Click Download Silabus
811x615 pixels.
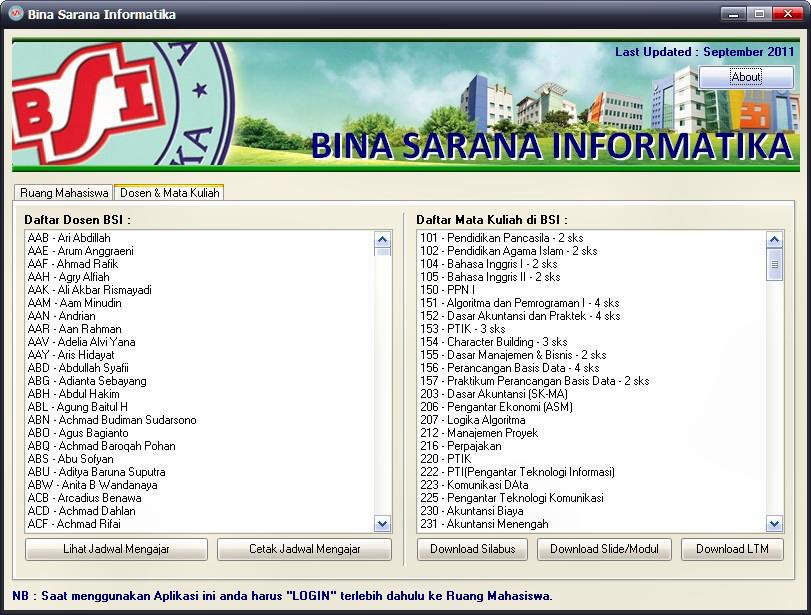[472, 549]
